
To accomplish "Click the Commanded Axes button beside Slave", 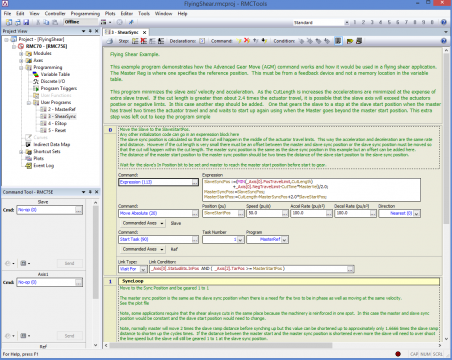I will pyautogui.click(x=143, y=223).
